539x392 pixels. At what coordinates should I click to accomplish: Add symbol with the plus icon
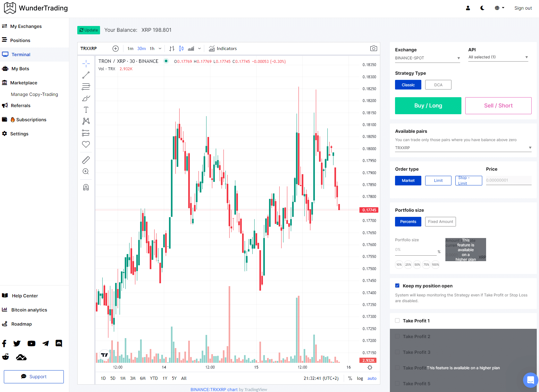(116, 48)
